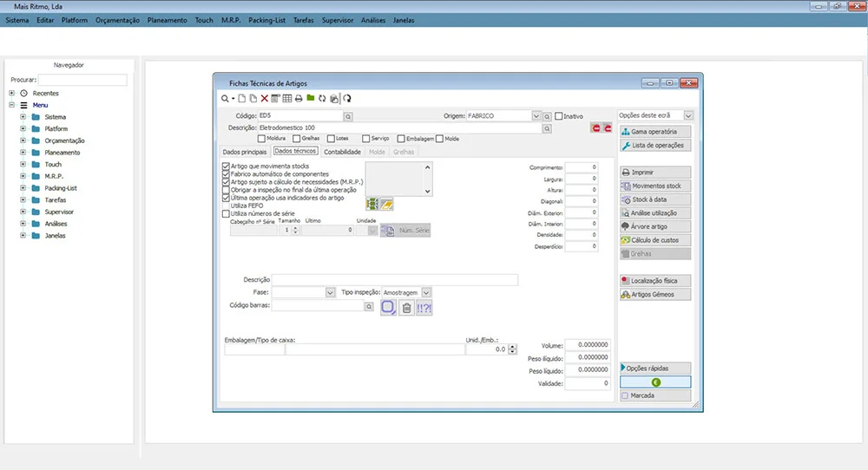This screenshot has width=868, height=470.
Task: Click the Árvore artigo button
Action: 655,226
